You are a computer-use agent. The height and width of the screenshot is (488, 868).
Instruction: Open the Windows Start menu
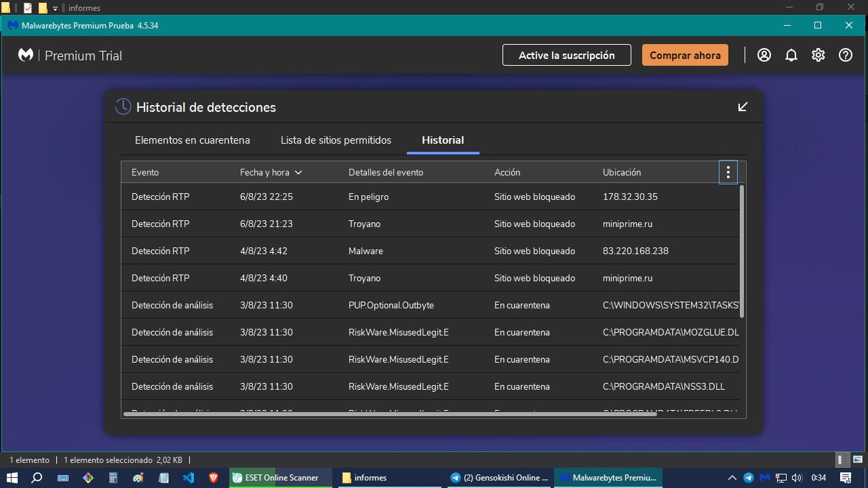pos(12,477)
